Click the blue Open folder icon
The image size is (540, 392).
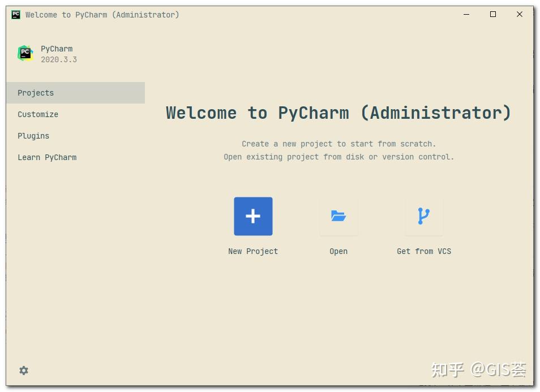(338, 216)
